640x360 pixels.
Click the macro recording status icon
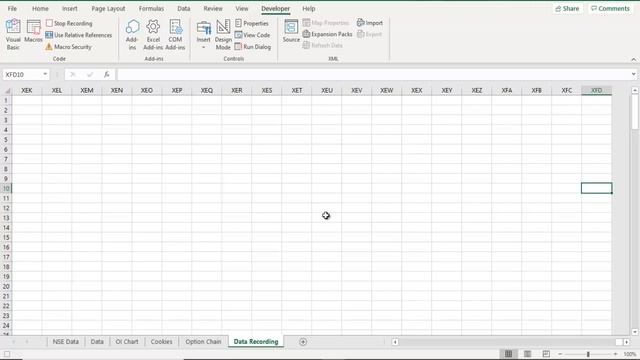[7, 354]
